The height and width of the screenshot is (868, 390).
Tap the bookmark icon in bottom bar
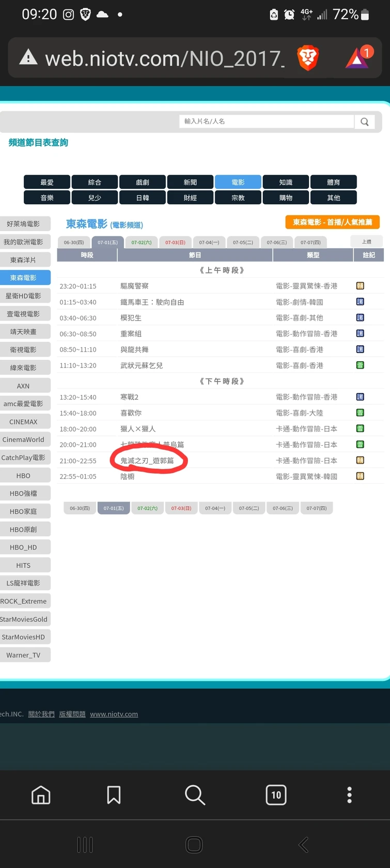pos(114,795)
